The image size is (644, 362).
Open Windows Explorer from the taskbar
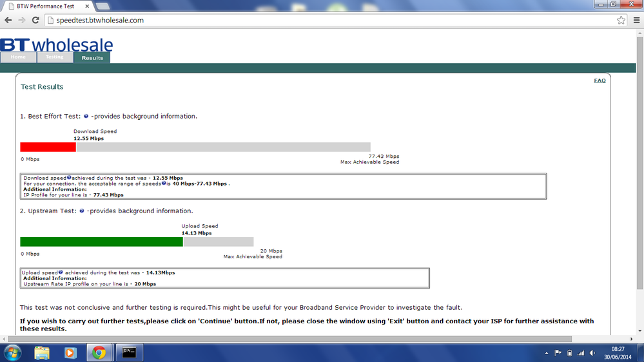[42, 352]
